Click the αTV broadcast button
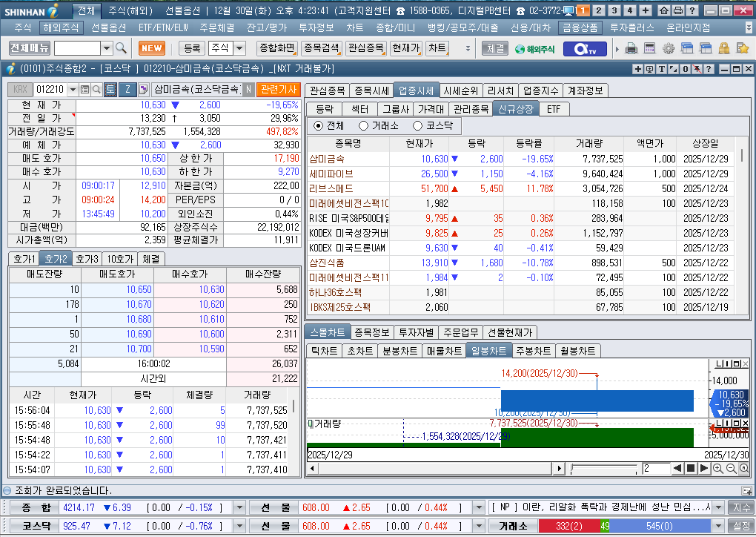The image size is (756, 537). pyautogui.click(x=584, y=49)
